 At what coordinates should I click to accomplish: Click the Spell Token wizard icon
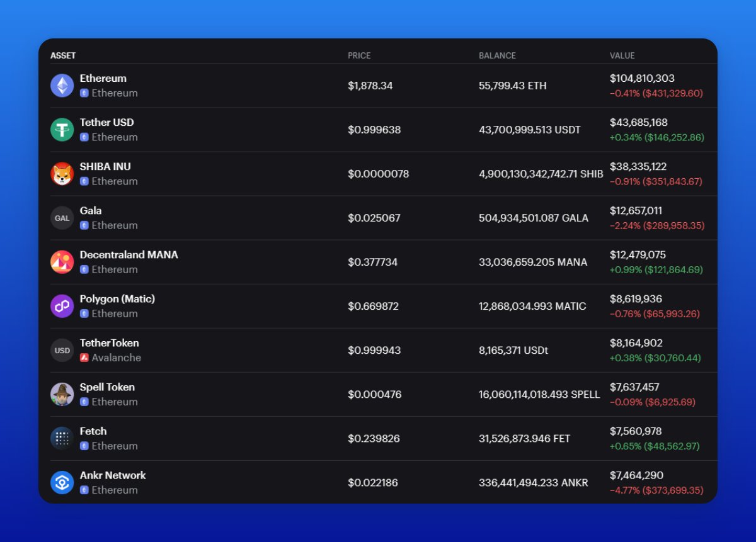click(62, 394)
